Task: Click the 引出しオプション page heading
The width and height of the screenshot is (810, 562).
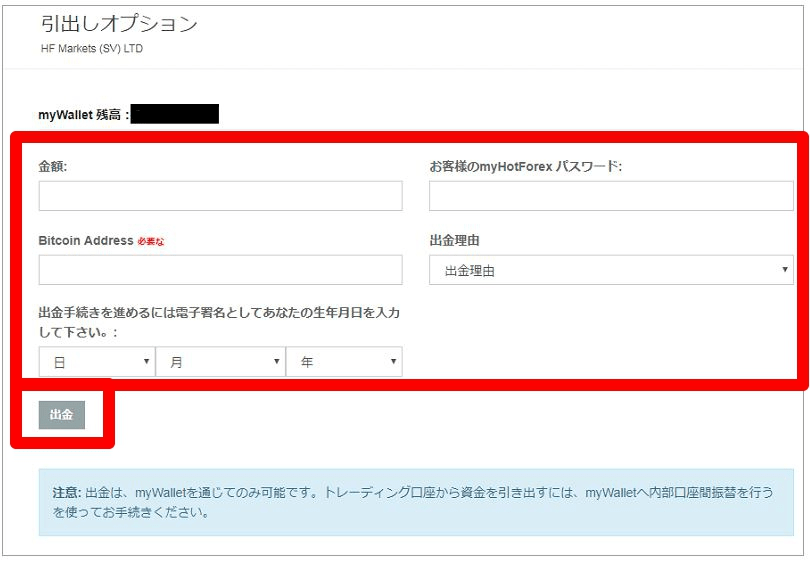Action: (x=119, y=25)
